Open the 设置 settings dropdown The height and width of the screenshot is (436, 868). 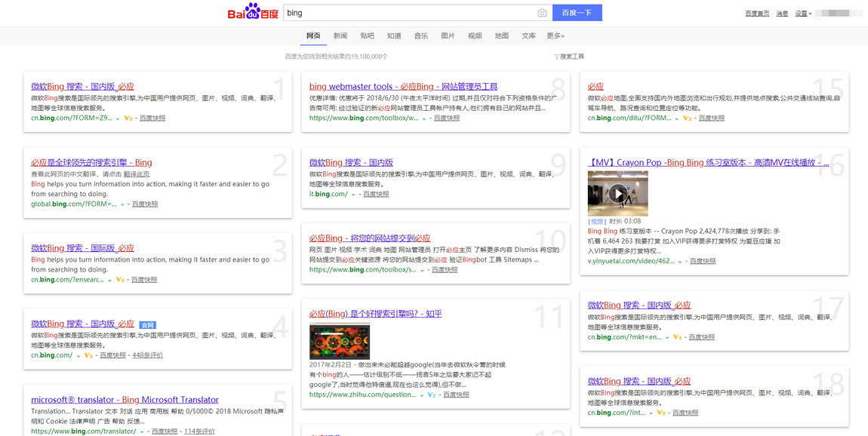(x=801, y=12)
